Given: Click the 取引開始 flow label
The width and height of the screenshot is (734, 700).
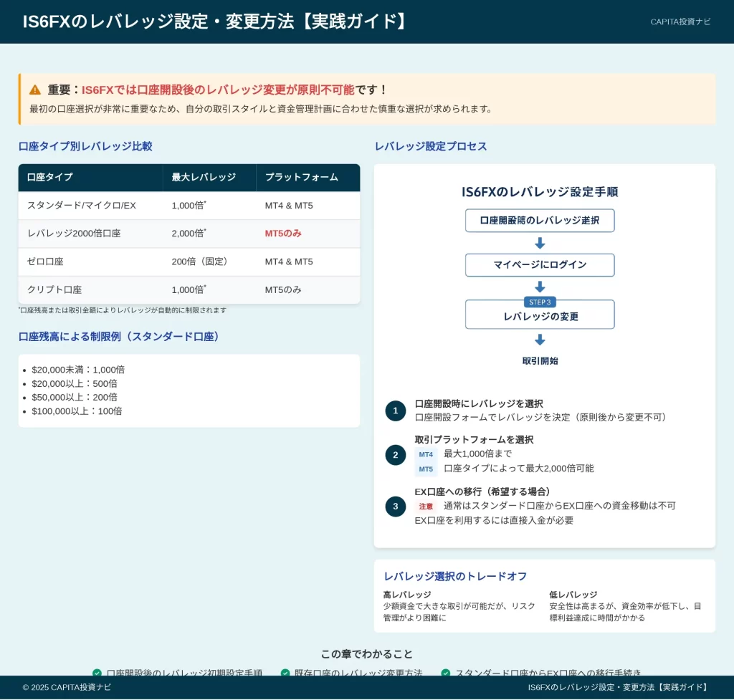Looking at the screenshot, I should point(540,361).
